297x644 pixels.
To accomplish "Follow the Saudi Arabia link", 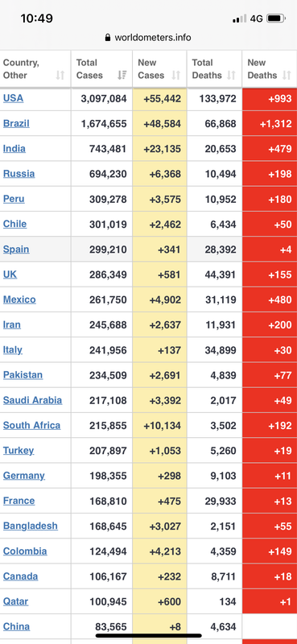I will tap(32, 400).
